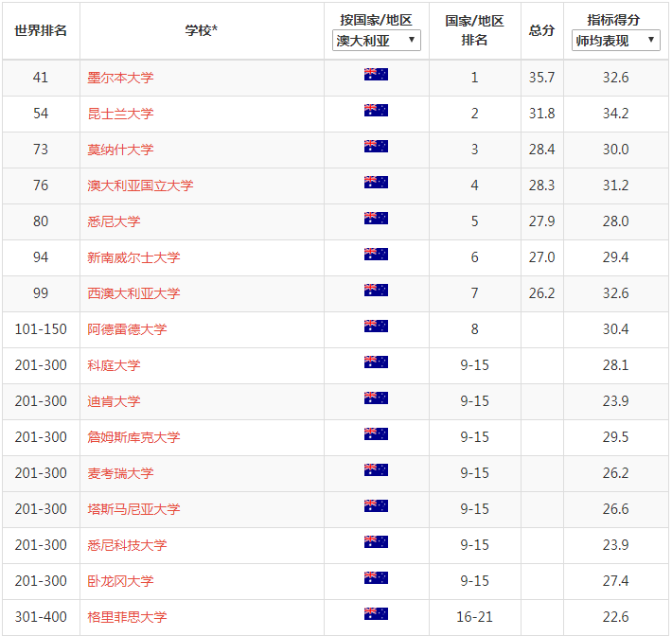Image resolution: width=672 pixels, height=636 pixels.
Task: Click the Australia flag in the 昆士兰大学 row
Action: 376,110
